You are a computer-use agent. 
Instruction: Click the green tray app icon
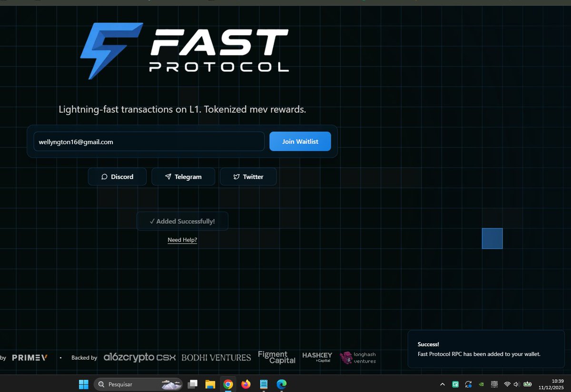click(455, 384)
